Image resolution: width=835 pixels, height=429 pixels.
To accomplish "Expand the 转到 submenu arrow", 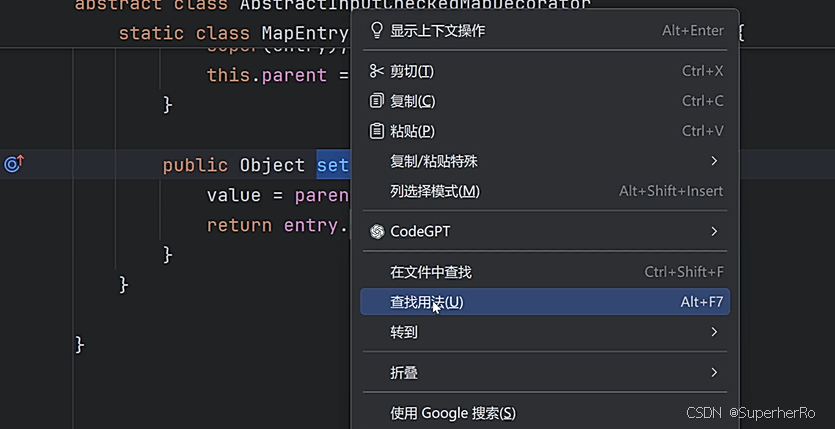I will pos(714,332).
